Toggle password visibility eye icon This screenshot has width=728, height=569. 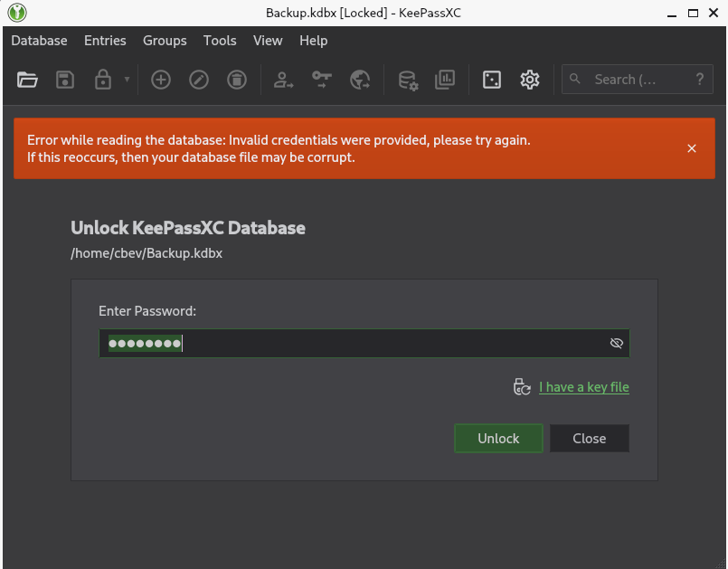click(617, 344)
